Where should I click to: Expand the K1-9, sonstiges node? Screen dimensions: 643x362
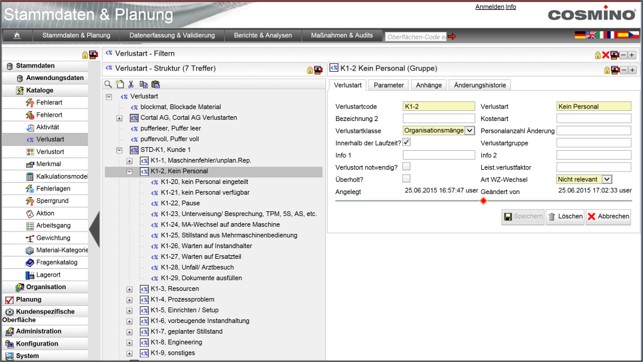tap(129, 353)
